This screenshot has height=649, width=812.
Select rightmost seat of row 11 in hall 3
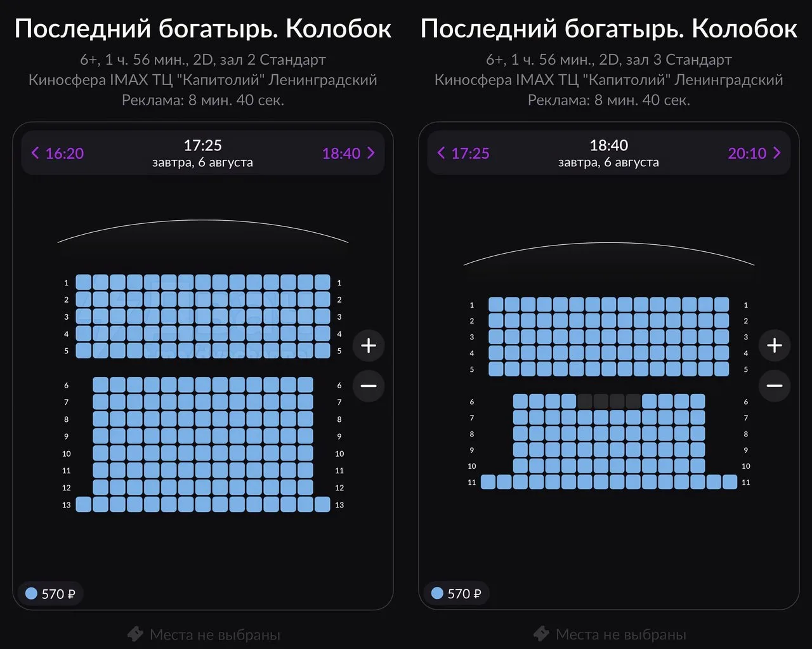(730, 482)
